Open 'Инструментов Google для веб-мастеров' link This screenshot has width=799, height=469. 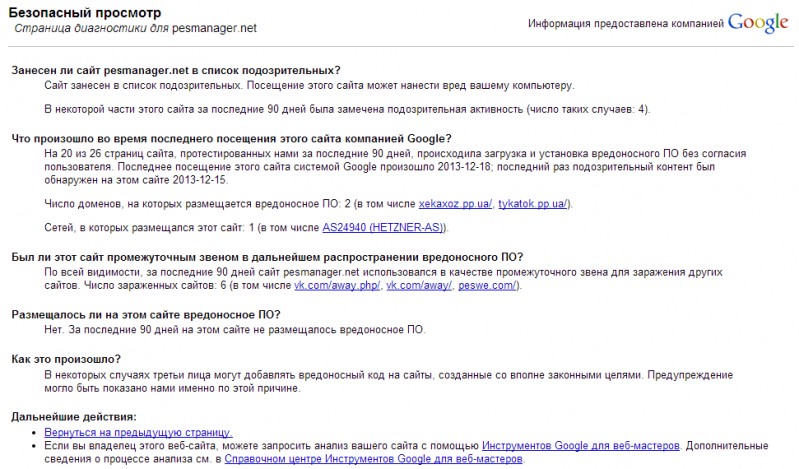(580, 445)
